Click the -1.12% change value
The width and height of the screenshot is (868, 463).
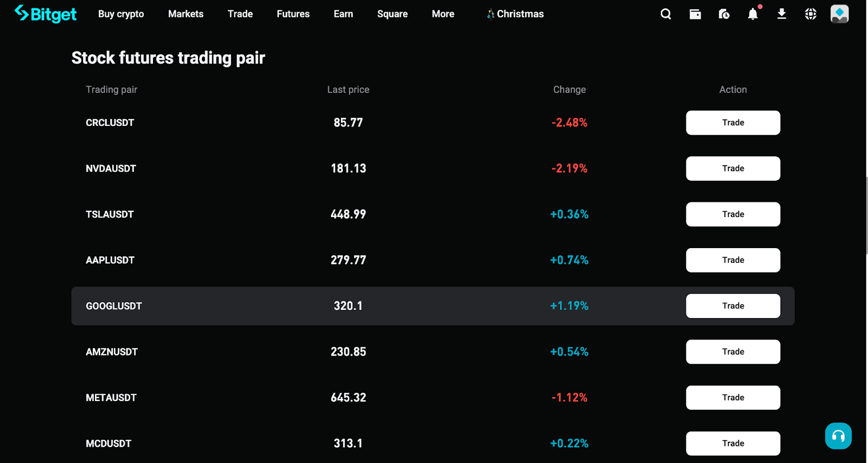(x=569, y=398)
